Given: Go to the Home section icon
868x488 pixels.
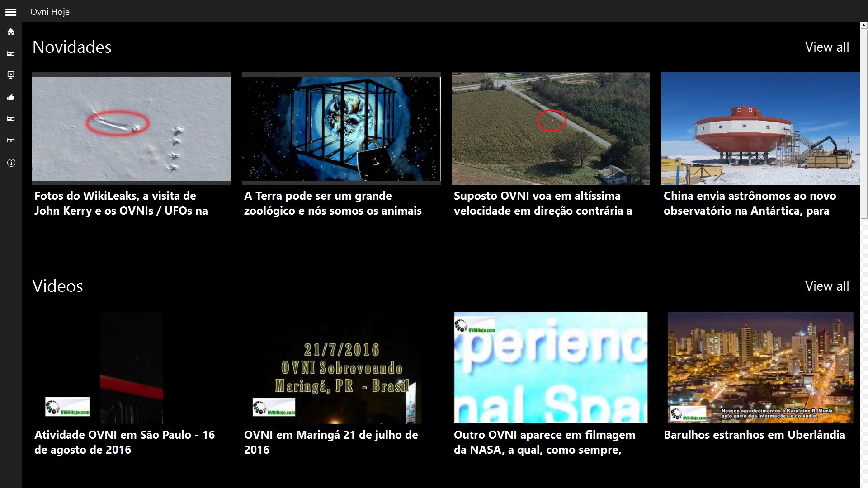Looking at the screenshot, I should [11, 32].
